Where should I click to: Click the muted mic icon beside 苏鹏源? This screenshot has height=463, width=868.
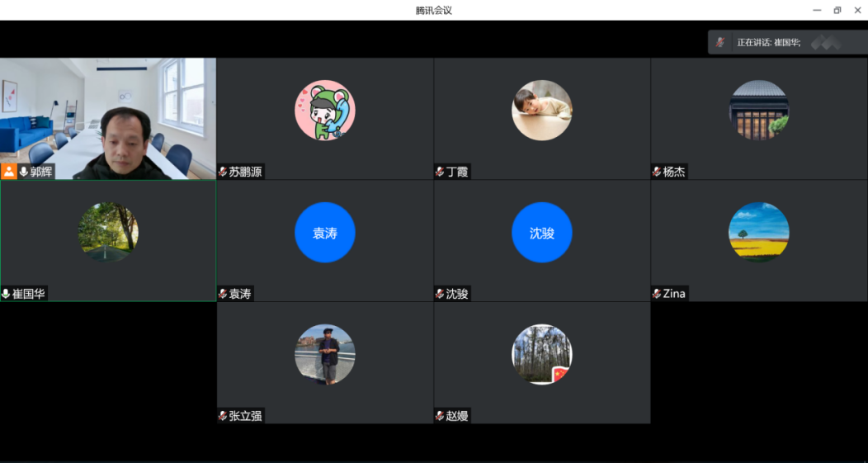coord(223,172)
